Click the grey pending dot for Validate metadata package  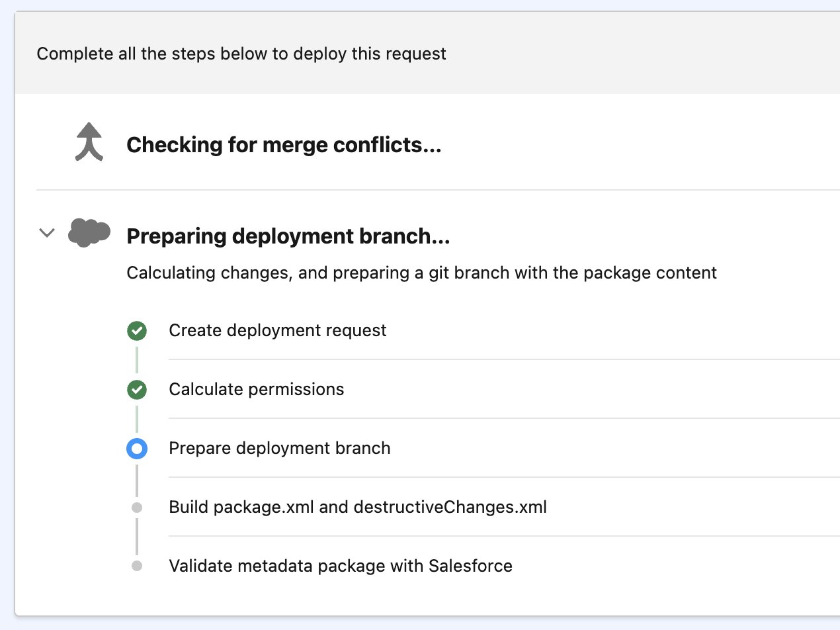tap(137, 566)
